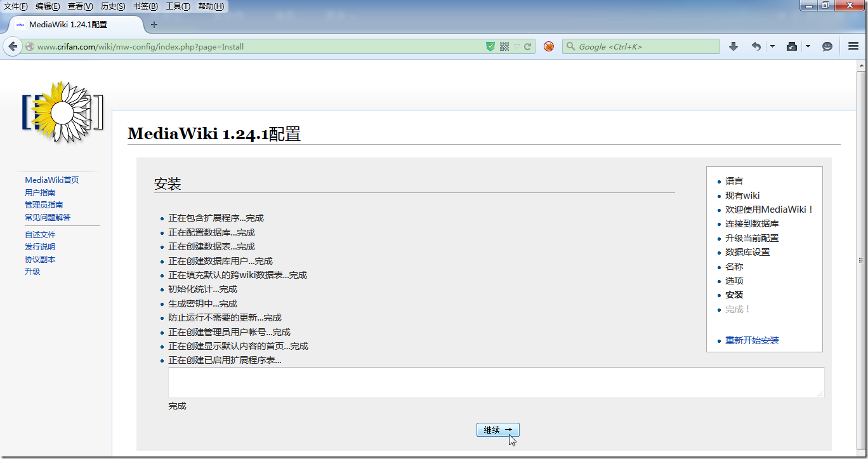This screenshot has height=459, width=868.
Task: Open the 文件(F) menu
Action: [16, 6]
